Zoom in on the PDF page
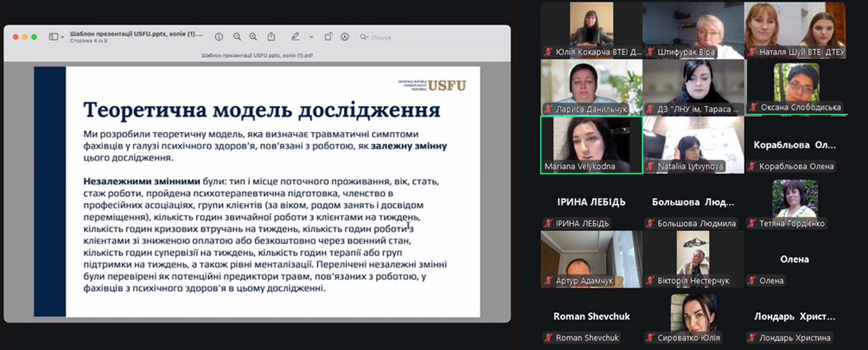The height and width of the screenshot is (350, 868). [253, 37]
